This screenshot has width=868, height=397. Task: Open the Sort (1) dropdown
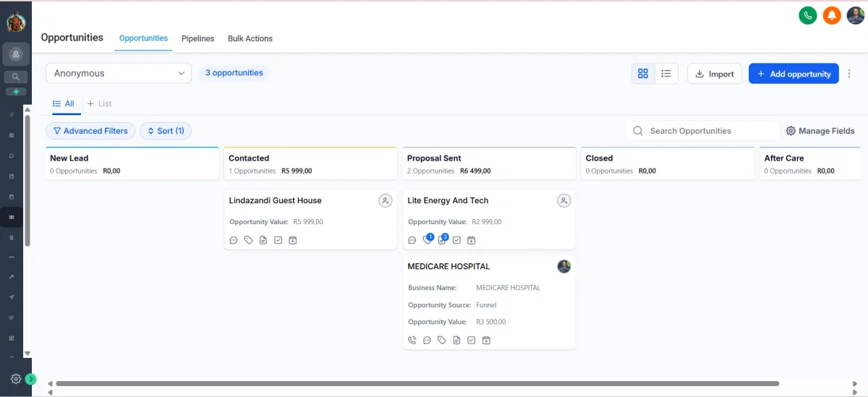coord(166,131)
